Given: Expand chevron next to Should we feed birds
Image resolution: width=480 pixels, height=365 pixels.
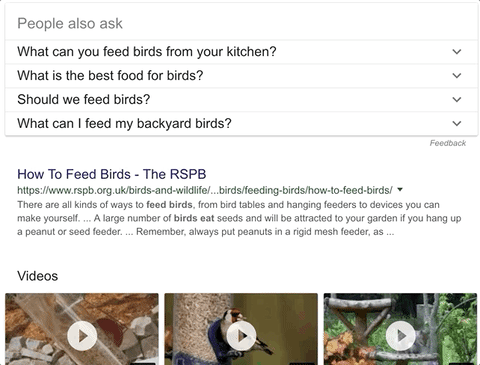Looking at the screenshot, I should coord(457,99).
